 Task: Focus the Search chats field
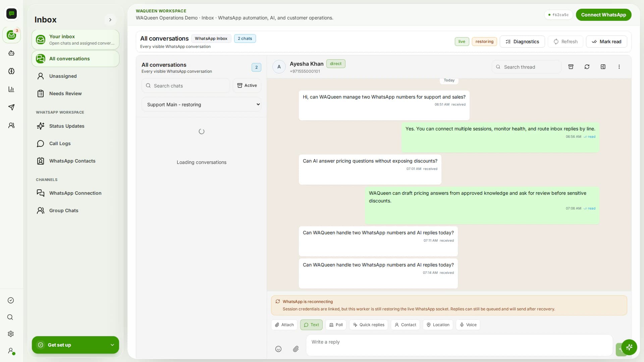pos(186,86)
